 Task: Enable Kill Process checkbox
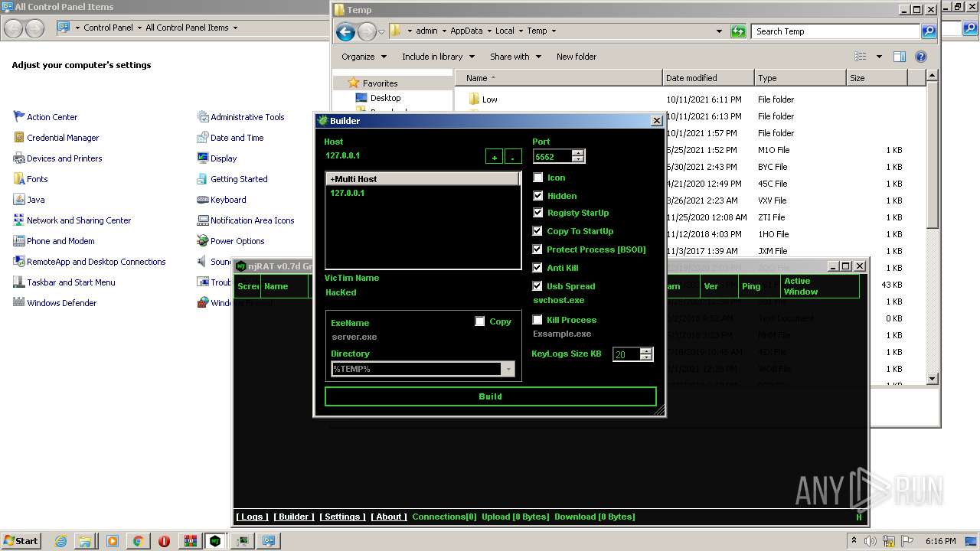pyautogui.click(x=538, y=320)
